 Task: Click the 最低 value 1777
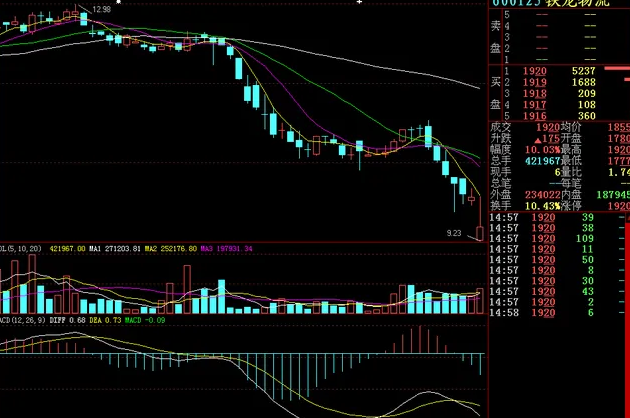click(x=619, y=161)
